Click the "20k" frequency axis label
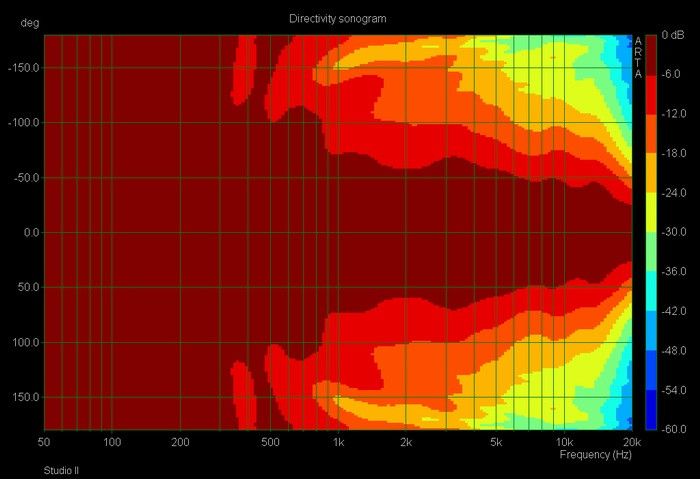Image resolution: width=700 pixels, height=479 pixels. 632,442
